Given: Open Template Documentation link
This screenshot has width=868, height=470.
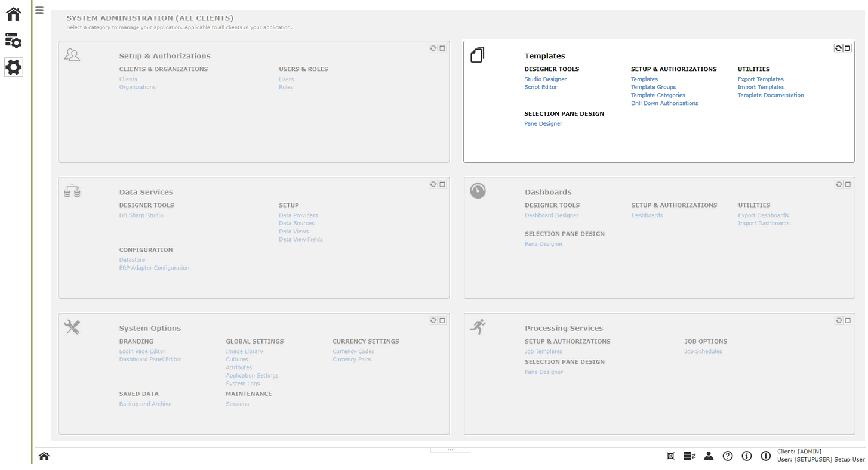Looking at the screenshot, I should point(771,95).
